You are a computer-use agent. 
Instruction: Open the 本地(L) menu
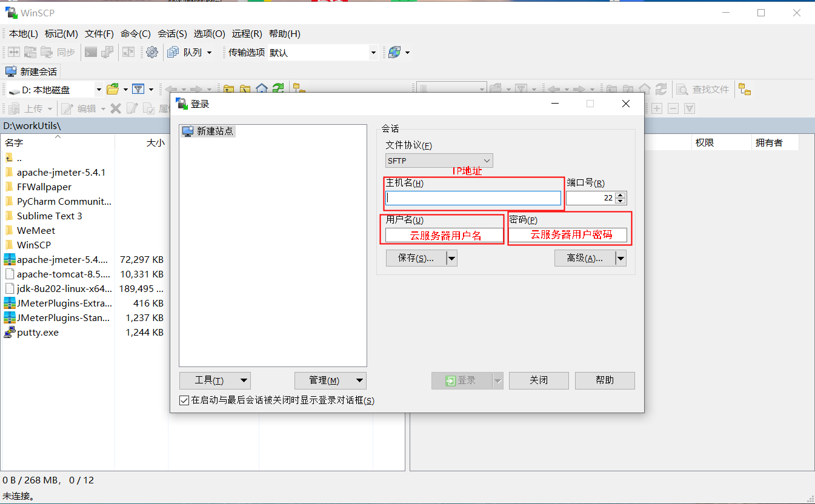(24, 34)
